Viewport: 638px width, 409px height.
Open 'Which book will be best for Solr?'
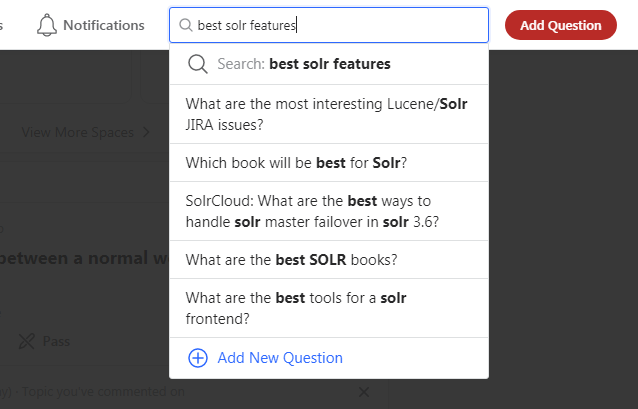329,163
